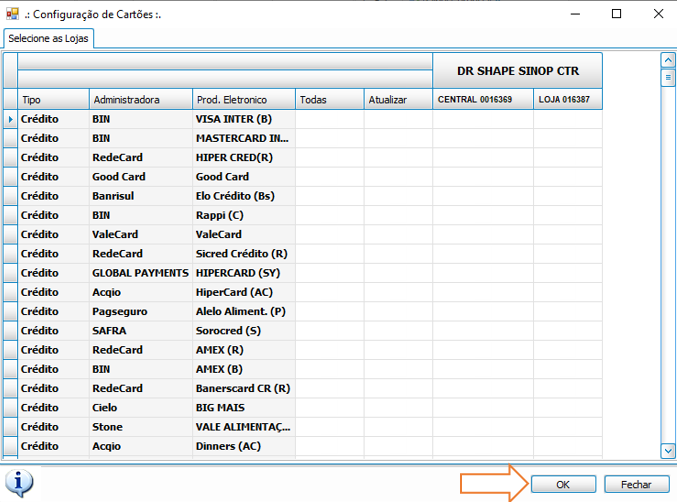Open the blue information icon

19,482
